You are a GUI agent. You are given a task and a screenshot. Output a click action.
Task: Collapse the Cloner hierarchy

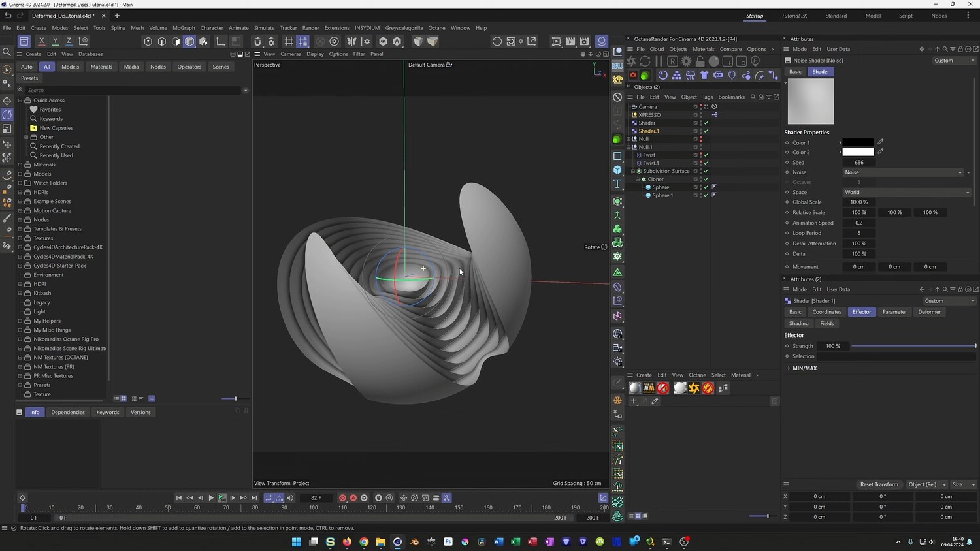tap(638, 179)
